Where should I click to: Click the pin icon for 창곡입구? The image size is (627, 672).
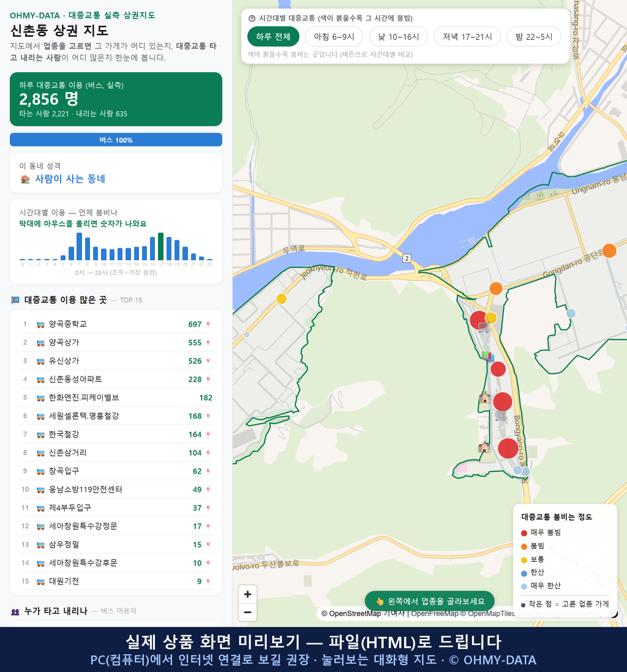(208, 471)
